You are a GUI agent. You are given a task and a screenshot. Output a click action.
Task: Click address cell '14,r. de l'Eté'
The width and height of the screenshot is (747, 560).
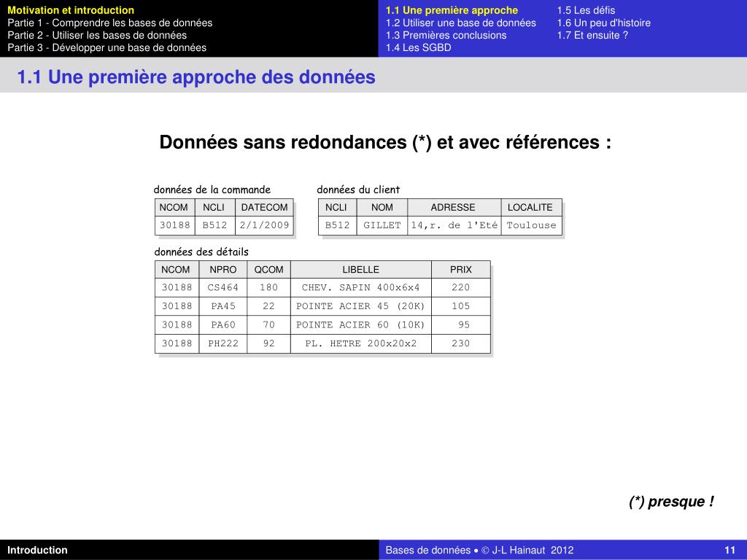[x=454, y=225]
